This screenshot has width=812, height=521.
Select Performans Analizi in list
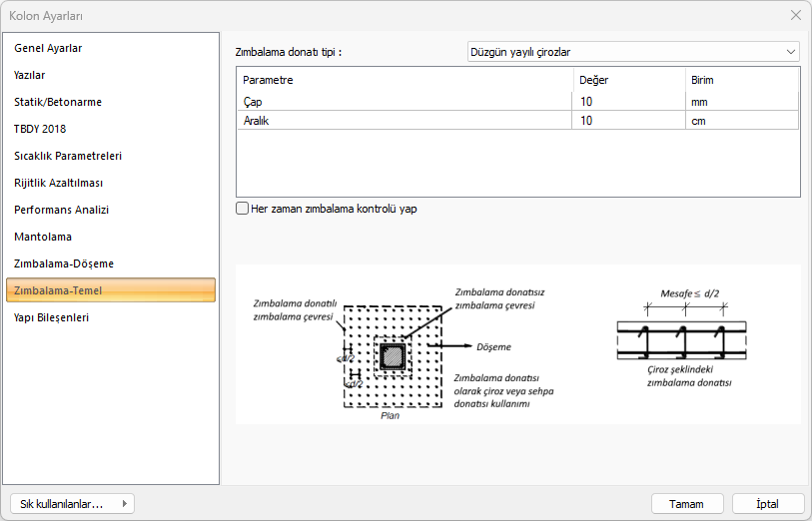coord(62,210)
